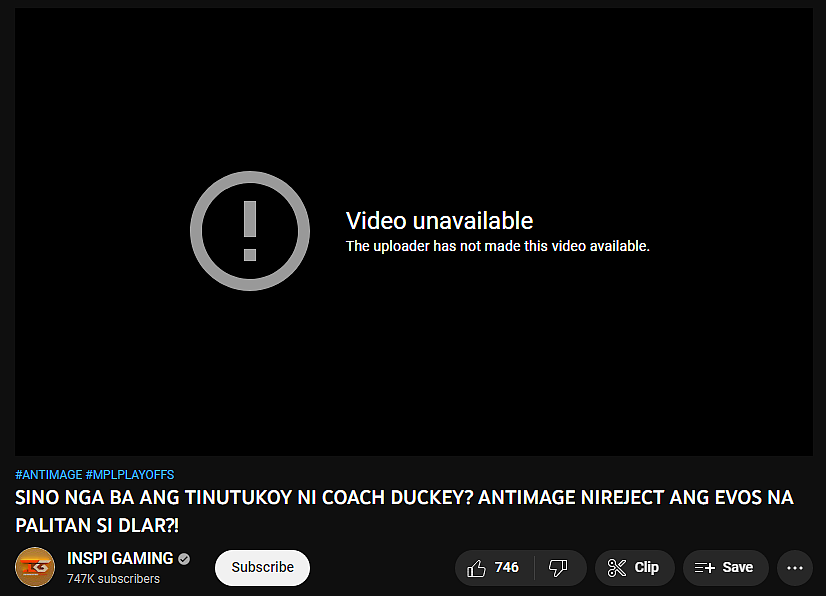Image resolution: width=826 pixels, height=596 pixels.
Task: Click the verified checkmark badge
Action: (184, 559)
